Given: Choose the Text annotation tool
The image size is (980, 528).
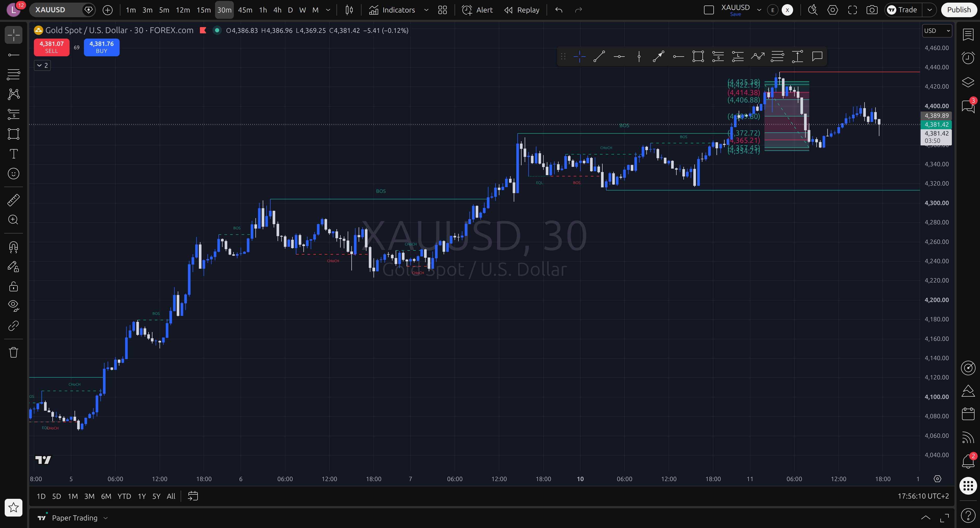Looking at the screenshot, I should 14,154.
